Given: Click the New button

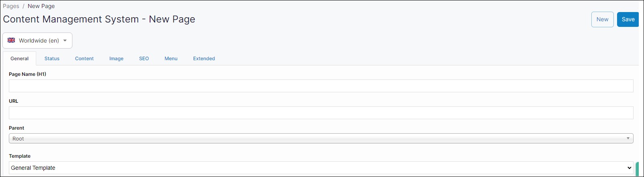Looking at the screenshot, I should (x=602, y=19).
